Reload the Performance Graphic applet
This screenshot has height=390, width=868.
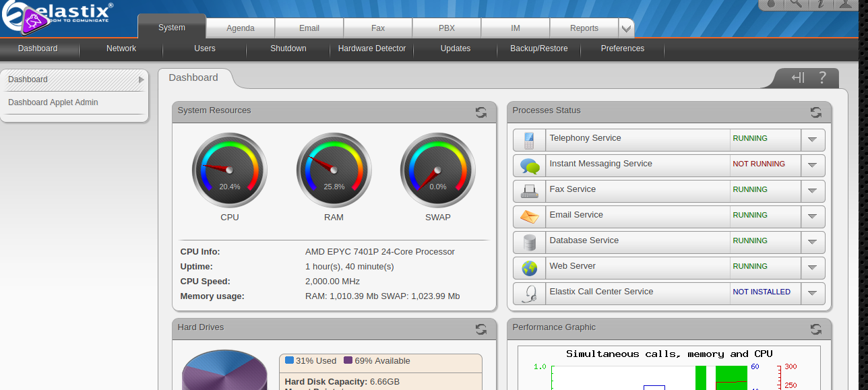click(815, 329)
